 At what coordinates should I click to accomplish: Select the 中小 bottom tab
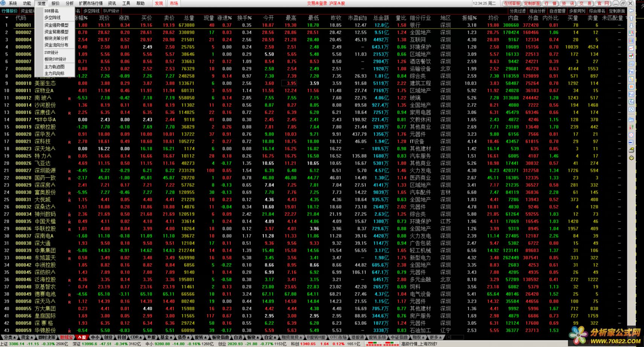point(95,337)
